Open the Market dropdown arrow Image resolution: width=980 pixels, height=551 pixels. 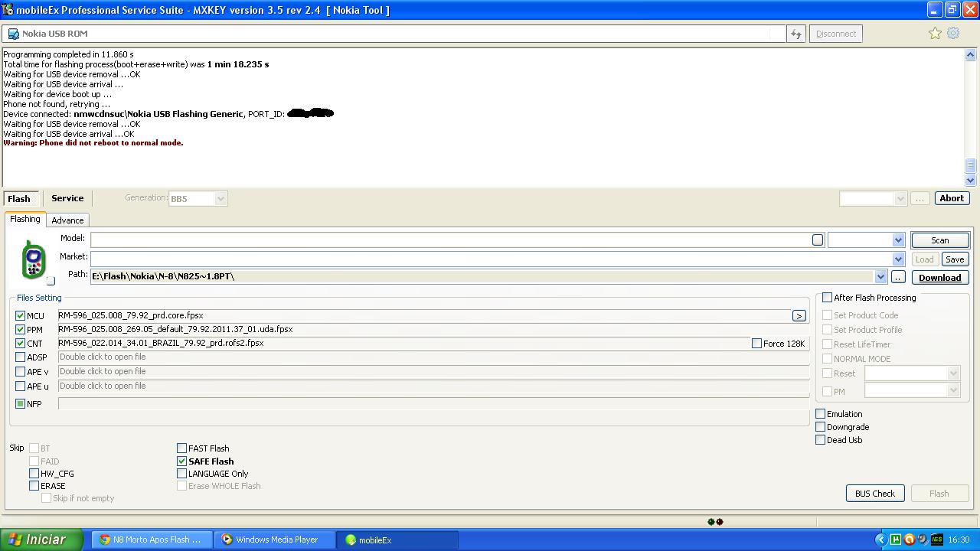point(898,259)
